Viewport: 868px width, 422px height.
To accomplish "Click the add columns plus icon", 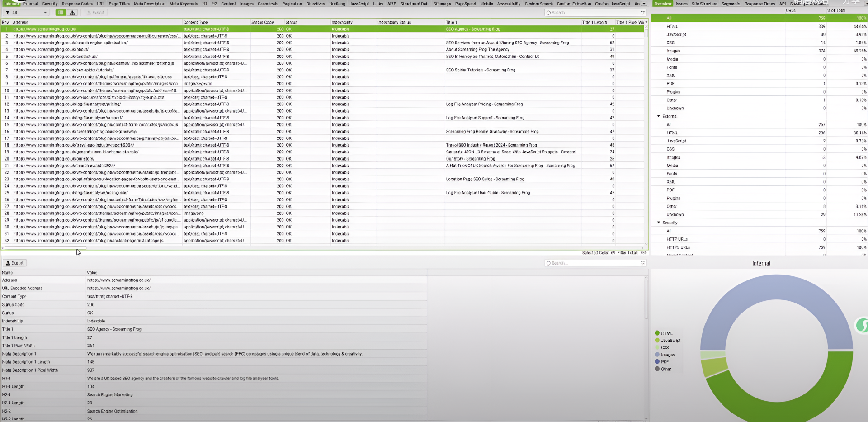I will tap(646, 22).
